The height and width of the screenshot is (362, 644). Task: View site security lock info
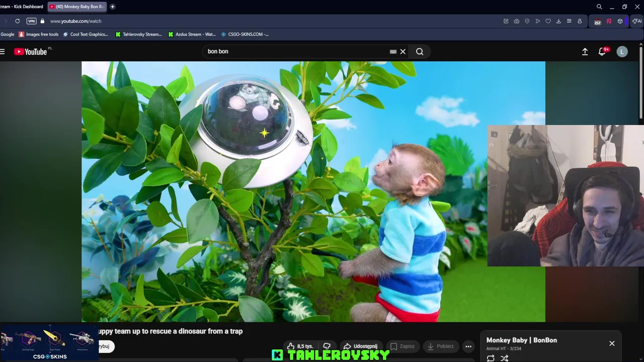point(42,21)
